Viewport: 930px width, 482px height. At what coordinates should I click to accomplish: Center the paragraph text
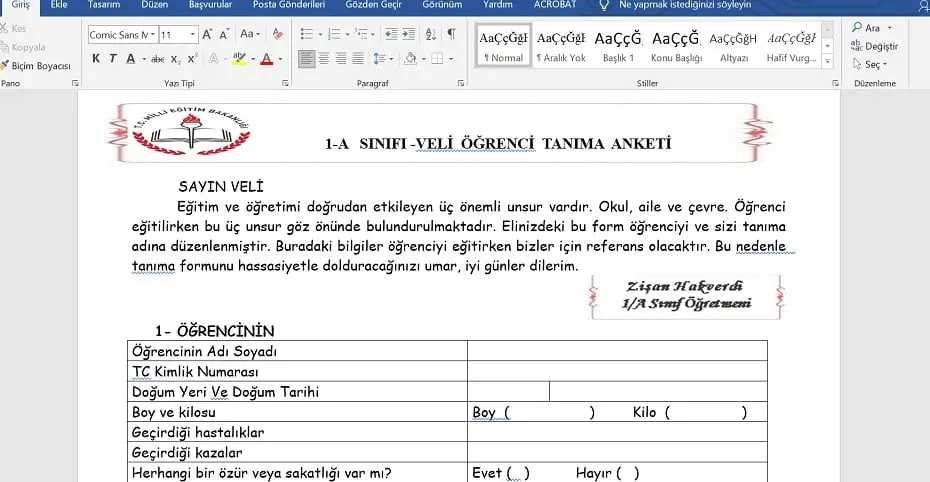(x=324, y=59)
